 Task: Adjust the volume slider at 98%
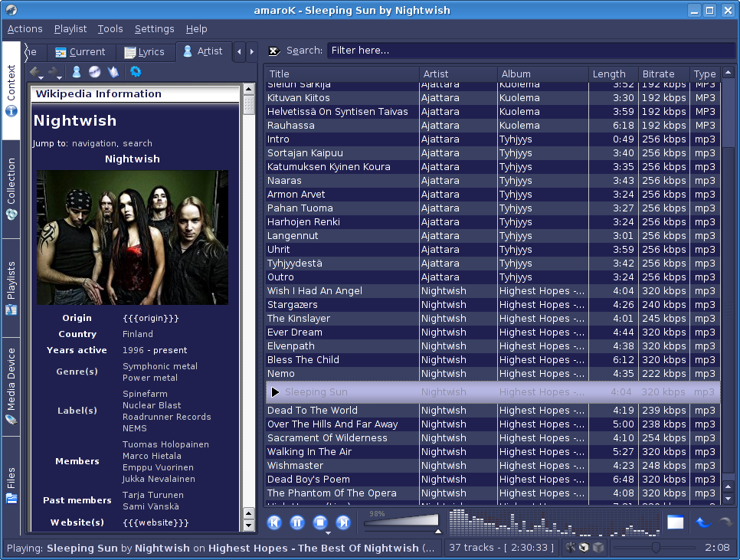tap(402, 522)
